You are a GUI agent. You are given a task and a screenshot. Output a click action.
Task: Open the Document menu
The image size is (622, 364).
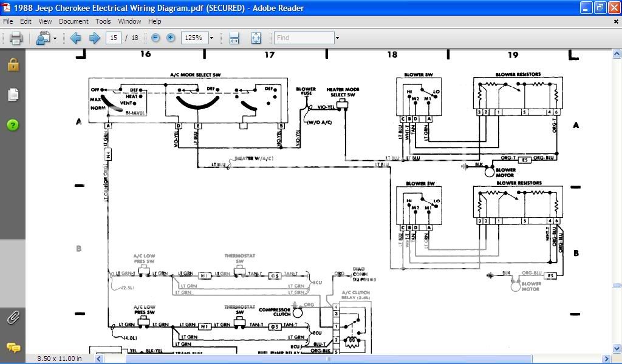pos(73,21)
